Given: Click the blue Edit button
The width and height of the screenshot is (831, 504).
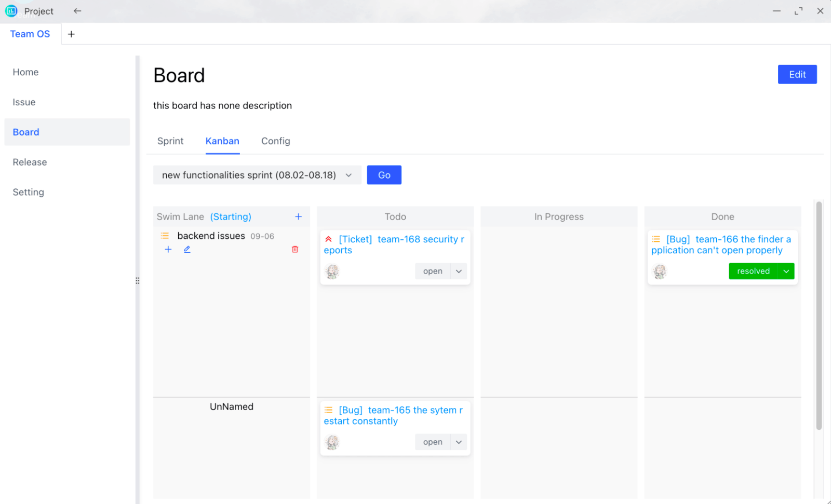Looking at the screenshot, I should click(x=797, y=75).
